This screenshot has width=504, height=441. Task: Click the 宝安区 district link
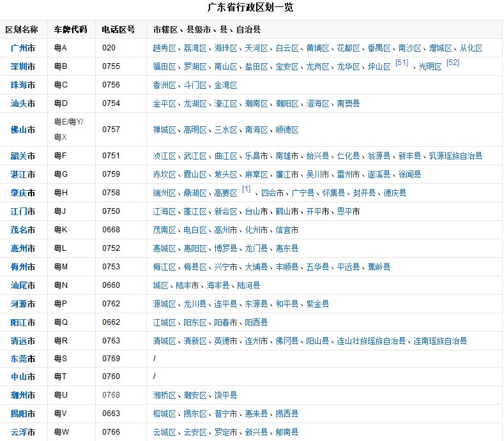click(287, 66)
